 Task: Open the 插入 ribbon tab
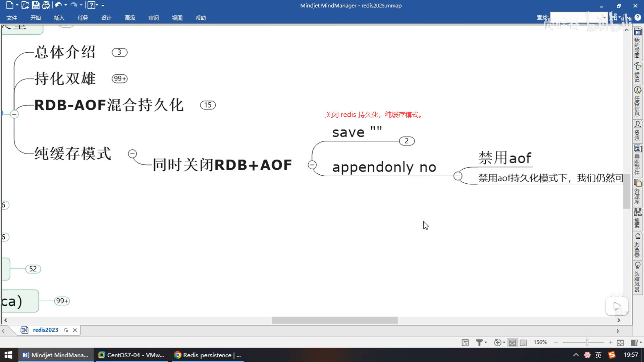59,18
